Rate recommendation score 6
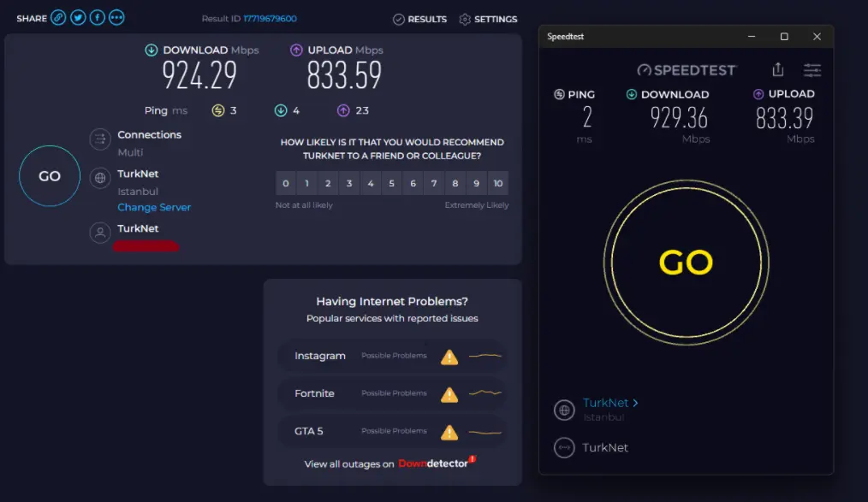 click(413, 183)
